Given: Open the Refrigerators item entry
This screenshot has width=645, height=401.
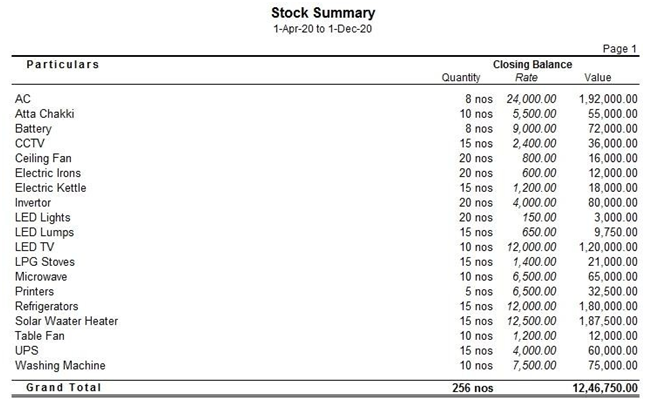Looking at the screenshot, I should [46, 306].
